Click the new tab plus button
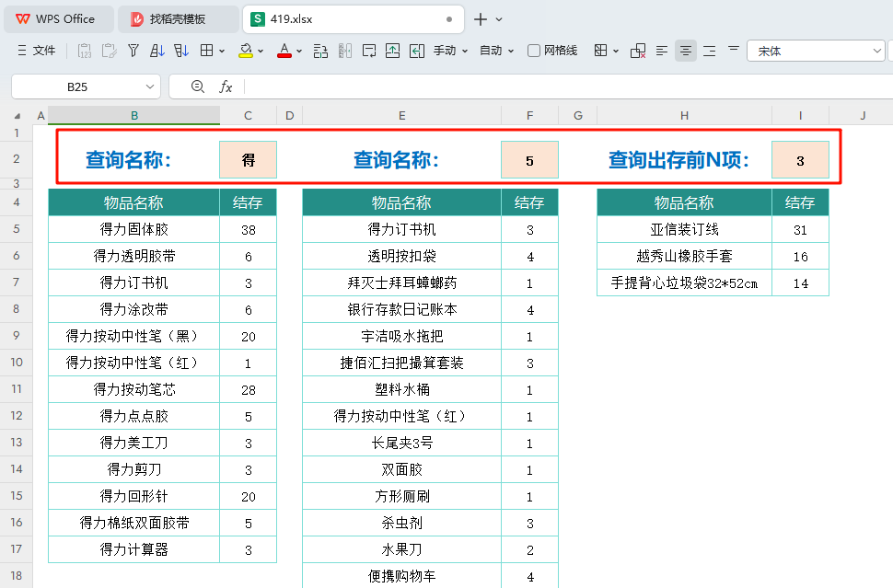The height and width of the screenshot is (588, 893). coord(480,19)
